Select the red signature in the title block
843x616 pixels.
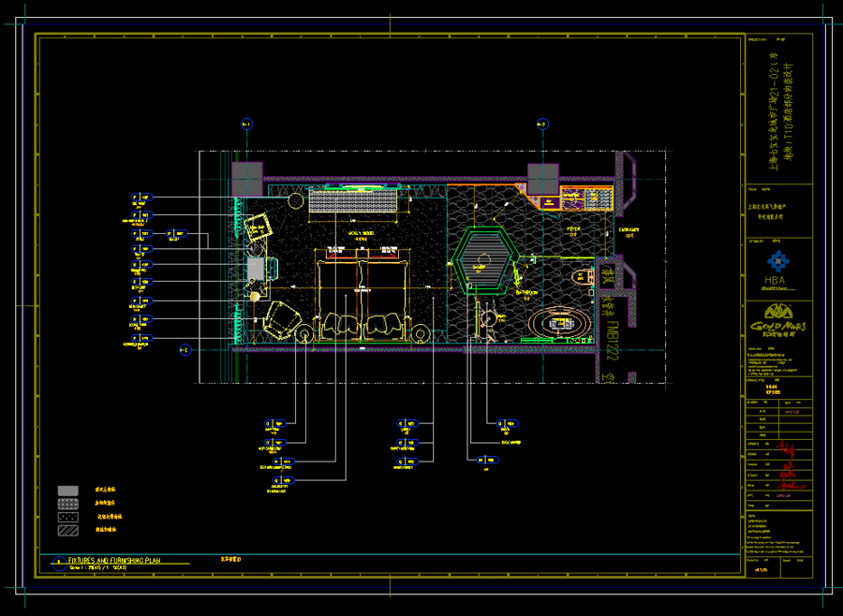(x=790, y=466)
